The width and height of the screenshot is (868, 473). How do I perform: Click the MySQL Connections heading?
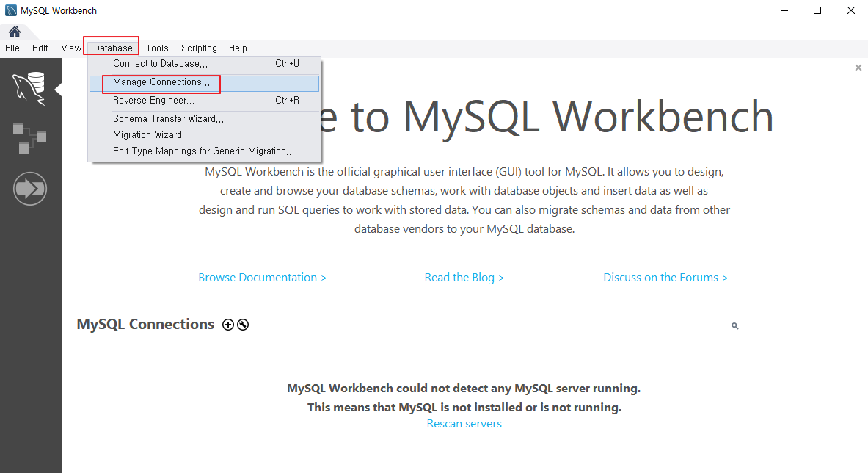[145, 325]
